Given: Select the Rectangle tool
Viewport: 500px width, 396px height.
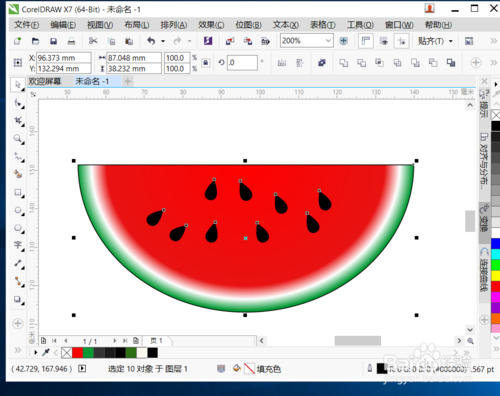Looking at the screenshot, I should click(x=18, y=193).
